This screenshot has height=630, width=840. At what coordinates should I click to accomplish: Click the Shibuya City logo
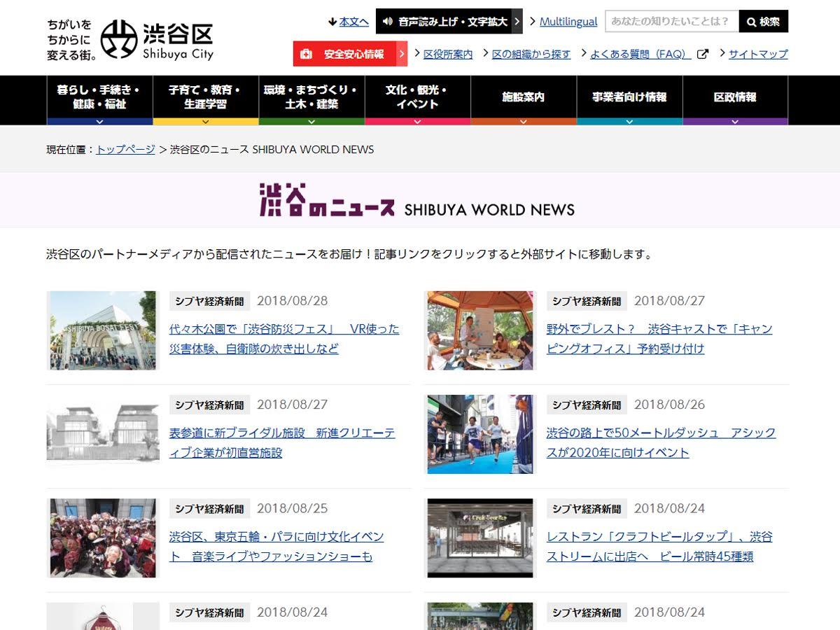130,40
